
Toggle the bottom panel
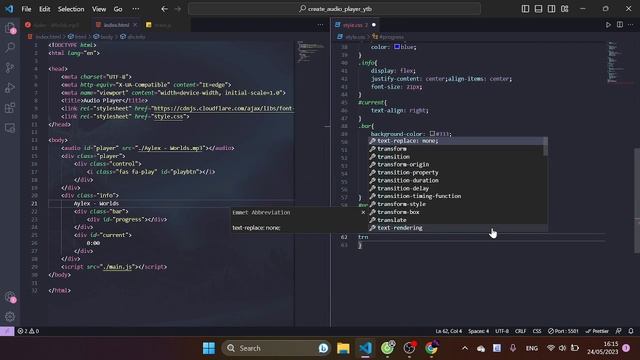(x=538, y=9)
